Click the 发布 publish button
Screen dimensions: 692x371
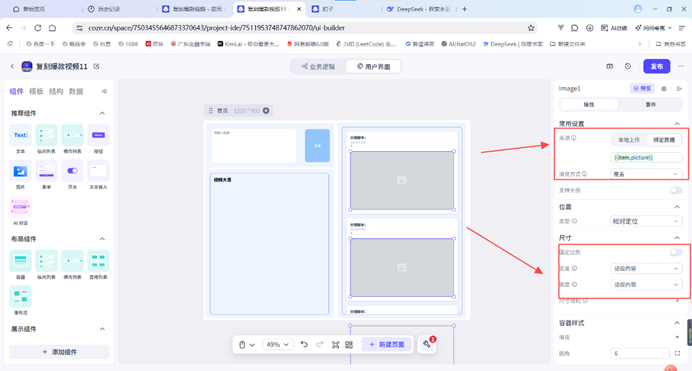tap(657, 66)
